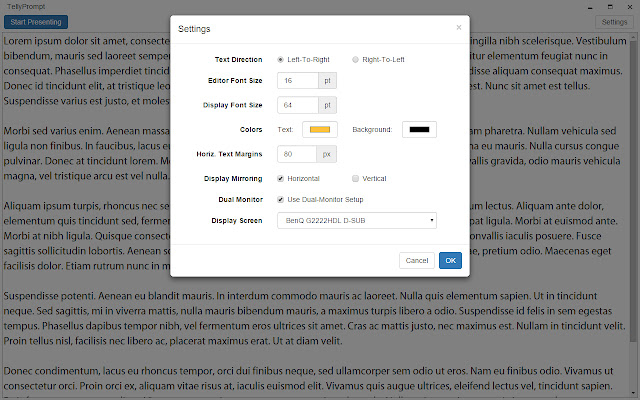
Task: Click the 'Settings' dialog title
Action: coord(194,29)
